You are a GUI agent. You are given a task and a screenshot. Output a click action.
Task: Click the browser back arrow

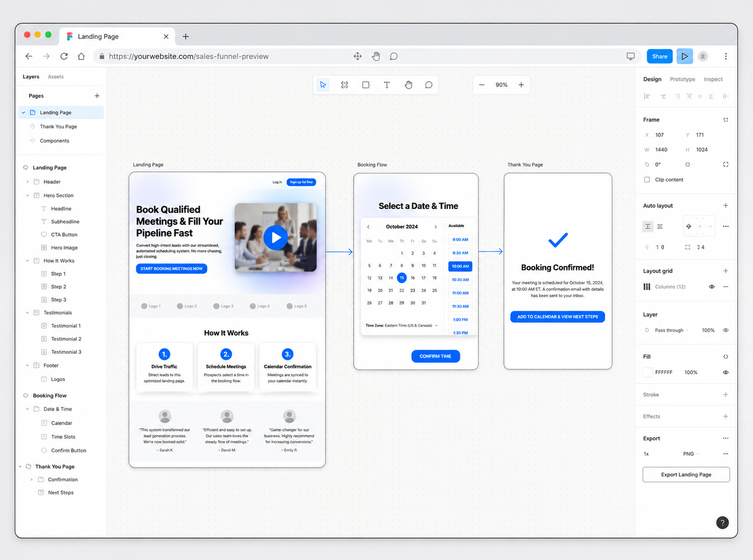(x=29, y=56)
